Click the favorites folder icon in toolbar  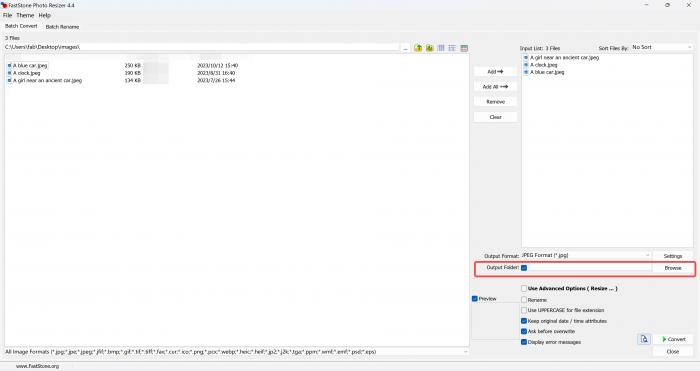(429, 48)
